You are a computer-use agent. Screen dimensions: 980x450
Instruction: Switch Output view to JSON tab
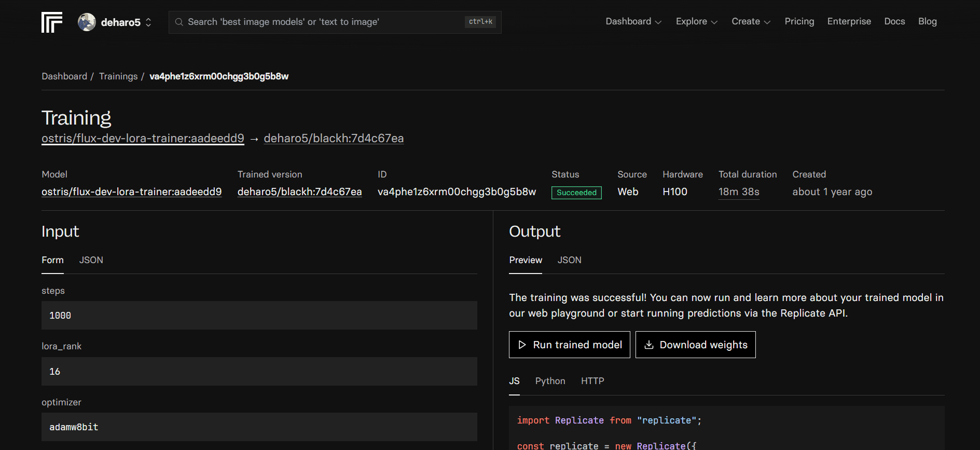pos(569,260)
